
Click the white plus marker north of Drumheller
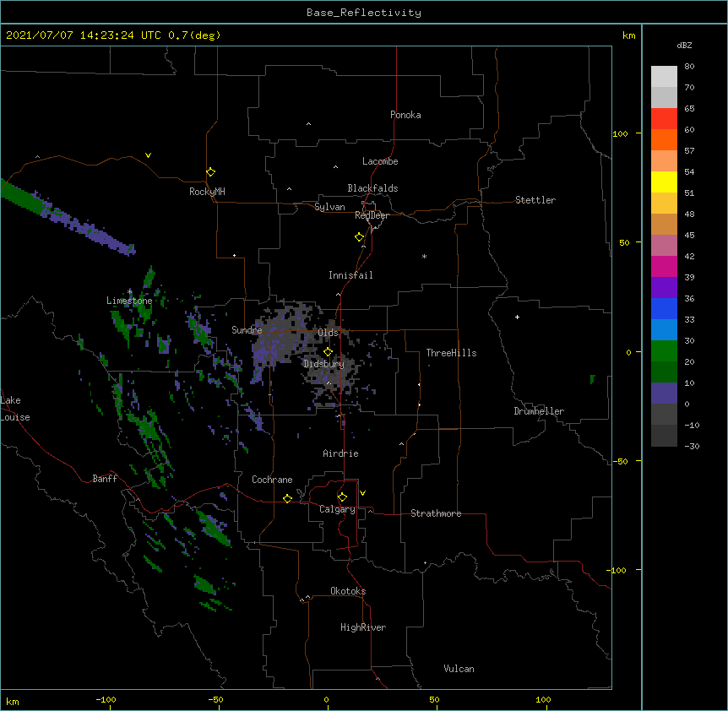point(517,317)
